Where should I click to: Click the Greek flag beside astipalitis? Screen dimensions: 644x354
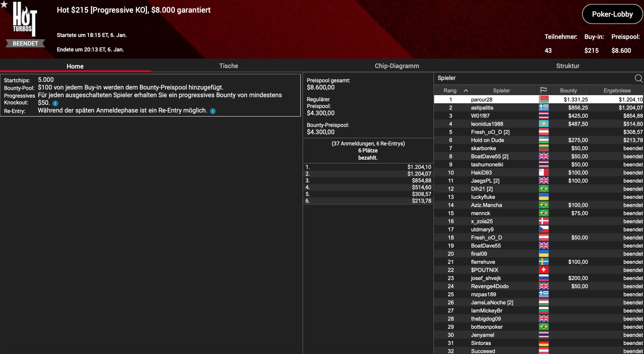(x=544, y=108)
